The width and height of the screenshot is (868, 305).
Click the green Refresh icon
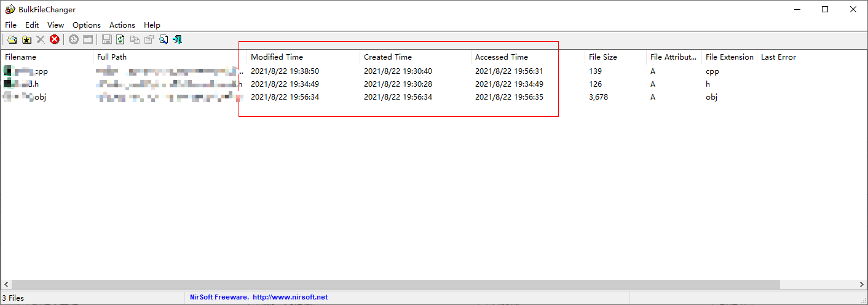click(x=120, y=40)
